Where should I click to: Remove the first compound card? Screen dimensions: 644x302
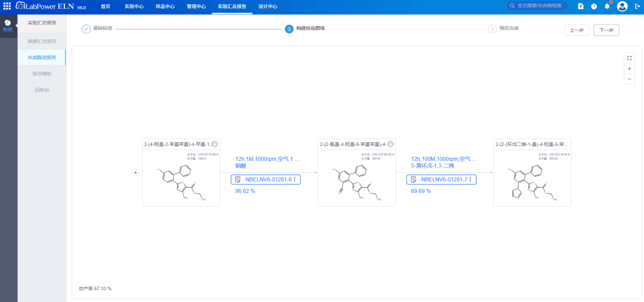pyautogui.click(x=215, y=144)
